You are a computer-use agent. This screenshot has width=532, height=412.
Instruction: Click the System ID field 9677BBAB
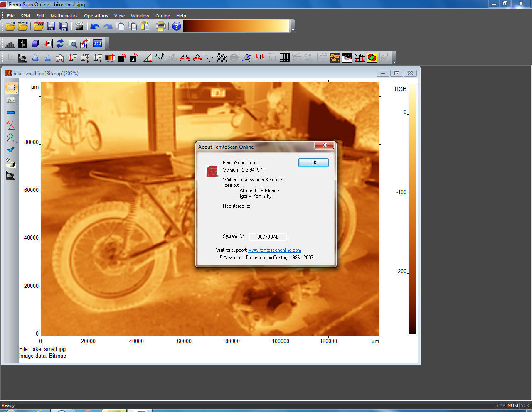(268, 237)
